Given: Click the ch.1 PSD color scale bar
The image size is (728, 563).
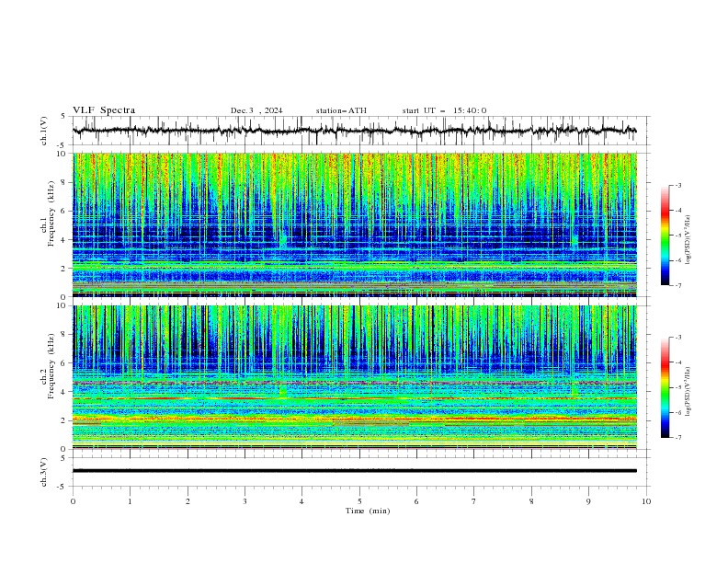Looking at the screenshot, I should pos(665,236).
